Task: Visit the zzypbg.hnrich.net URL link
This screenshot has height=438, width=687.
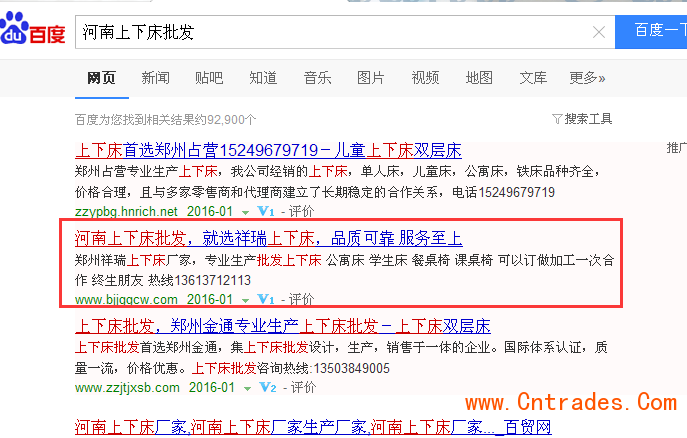Action: (x=126, y=212)
